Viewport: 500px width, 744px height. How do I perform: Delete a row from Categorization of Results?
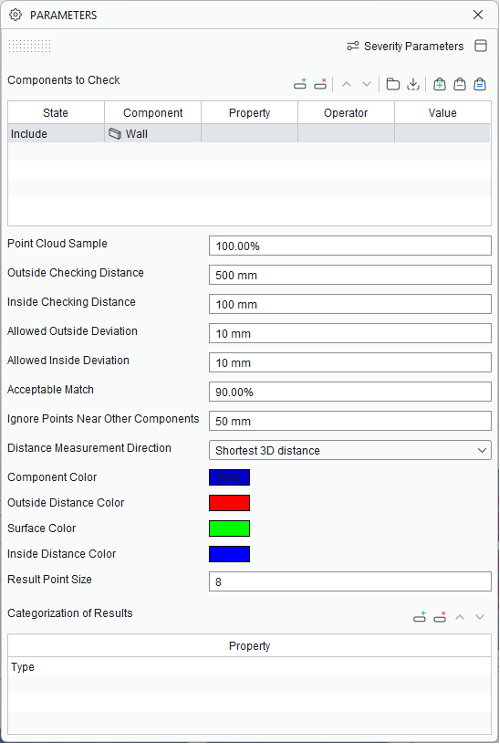pos(440,617)
